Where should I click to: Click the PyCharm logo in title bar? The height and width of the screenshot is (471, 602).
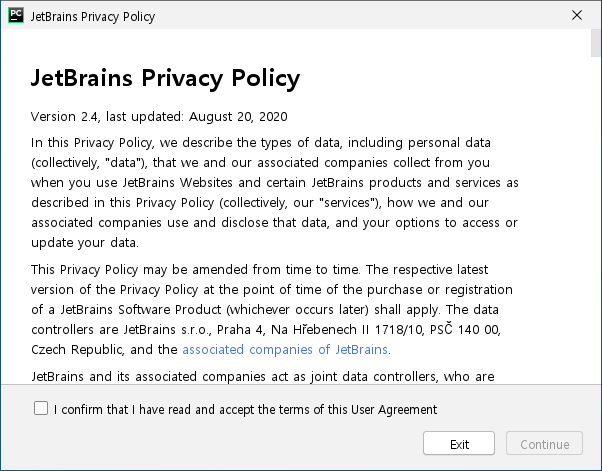pos(16,15)
